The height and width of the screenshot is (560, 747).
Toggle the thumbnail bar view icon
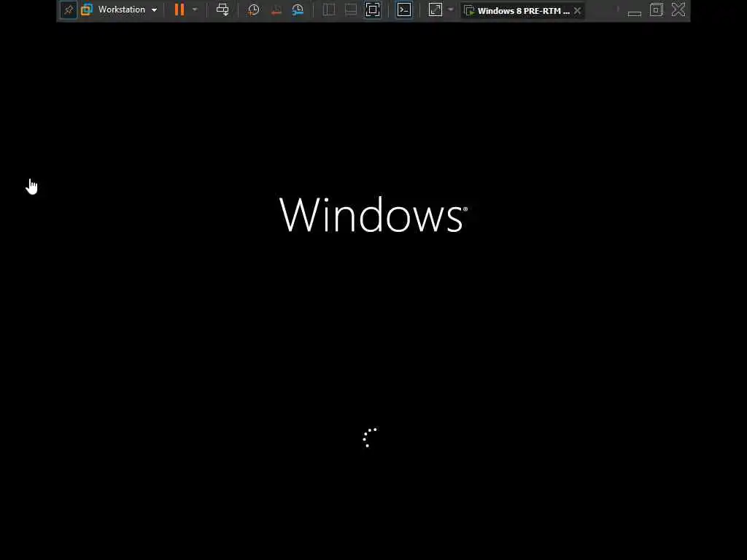(351, 9)
